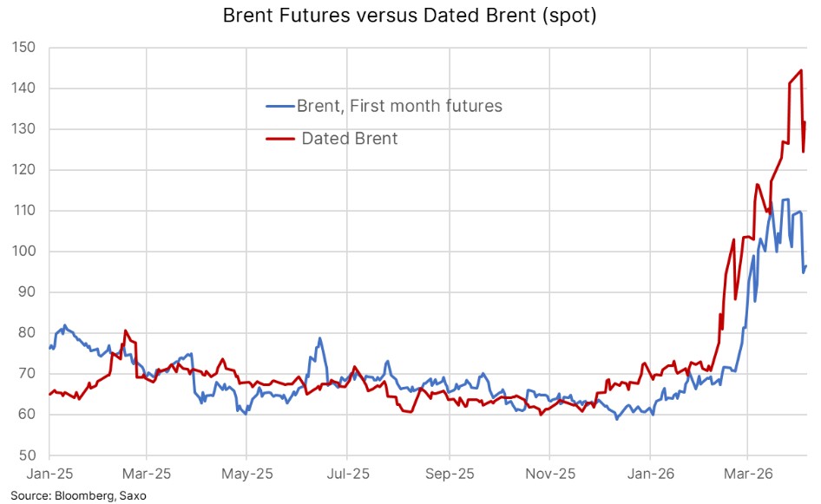The image size is (821, 504).
Task: Click the Jan-25 x-axis label
Action: [49, 474]
